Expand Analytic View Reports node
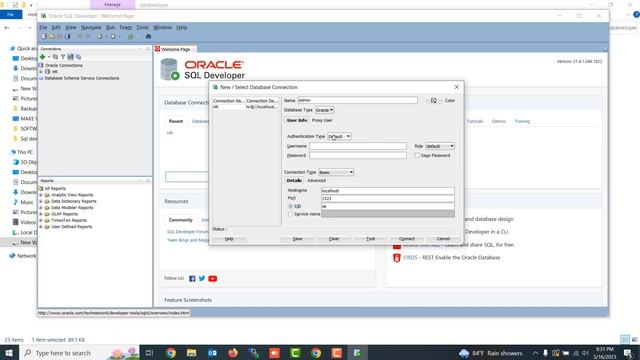Screen dimensions: 640x360 coord(41,195)
